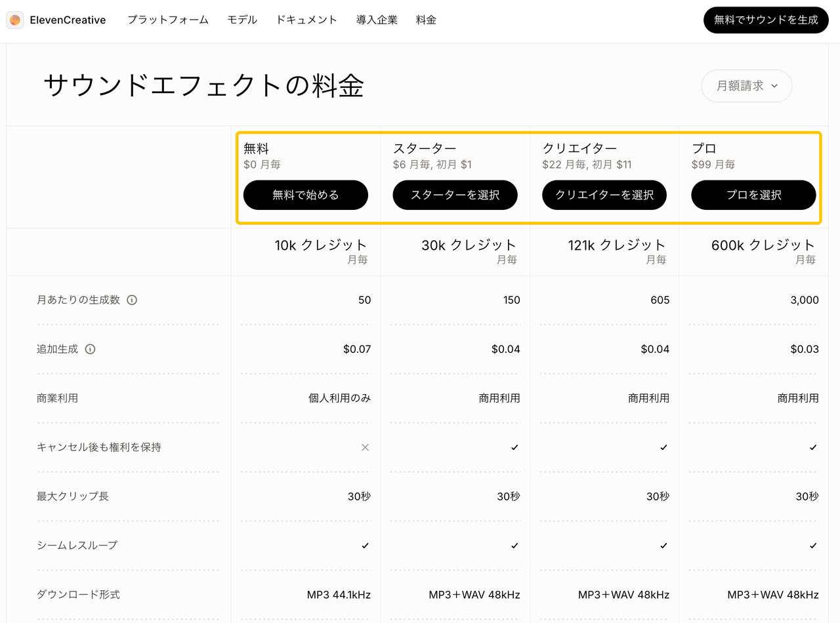
Task: Click the サウンドエフェクトの料金 heading
Action: (203, 86)
